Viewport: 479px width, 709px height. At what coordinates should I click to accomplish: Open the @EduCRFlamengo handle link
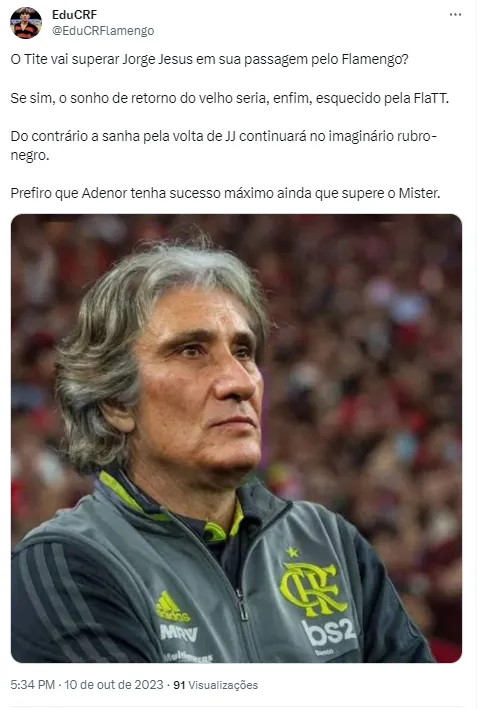[103, 31]
